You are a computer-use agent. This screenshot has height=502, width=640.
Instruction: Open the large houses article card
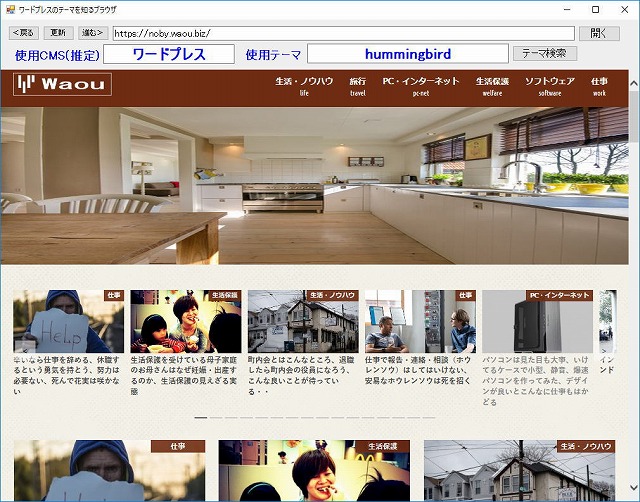(x=520, y=471)
